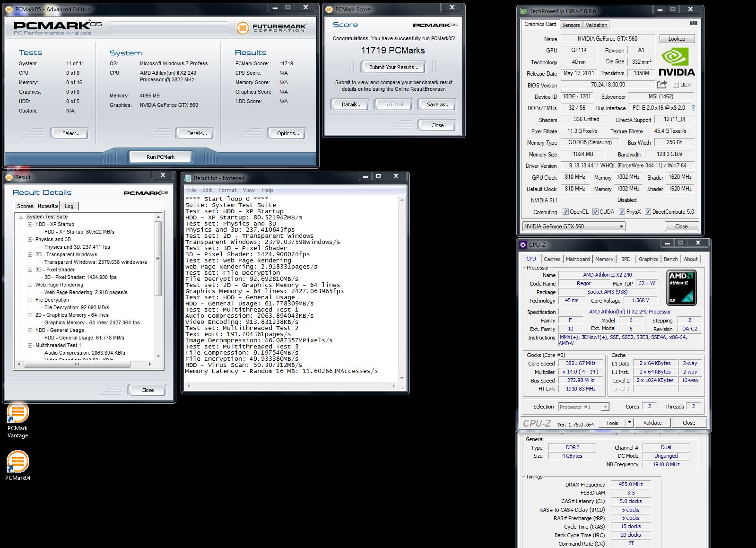
Task: Click GPU-Z camera screenshot icon
Action: point(693,23)
